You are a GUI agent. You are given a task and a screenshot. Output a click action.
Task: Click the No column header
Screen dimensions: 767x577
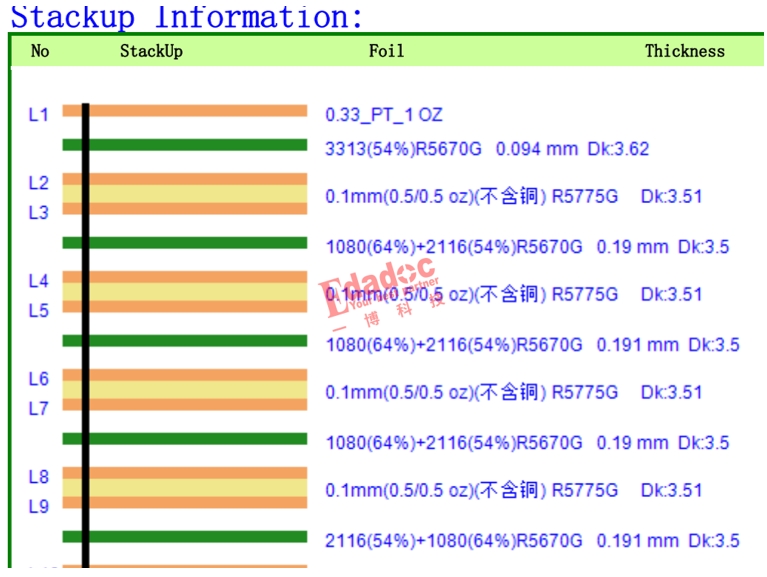(x=40, y=51)
